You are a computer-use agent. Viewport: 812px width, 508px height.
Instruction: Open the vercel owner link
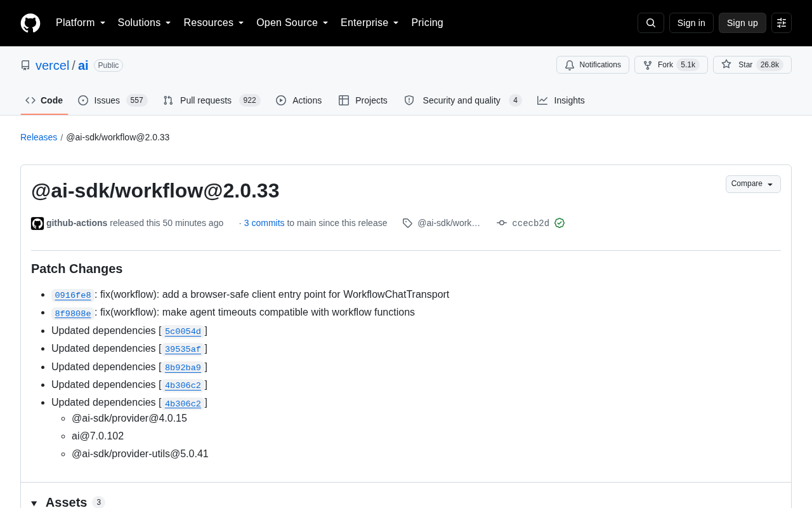(x=52, y=65)
